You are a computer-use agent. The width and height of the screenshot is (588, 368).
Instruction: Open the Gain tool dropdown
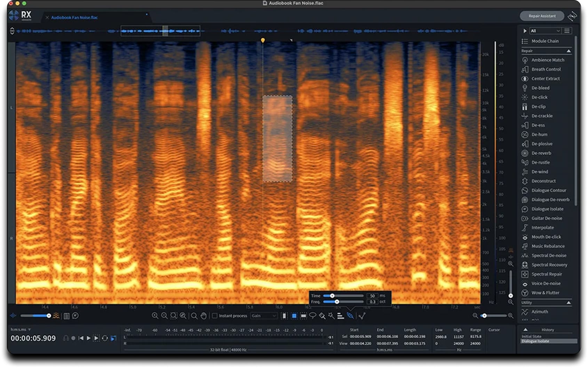click(263, 316)
